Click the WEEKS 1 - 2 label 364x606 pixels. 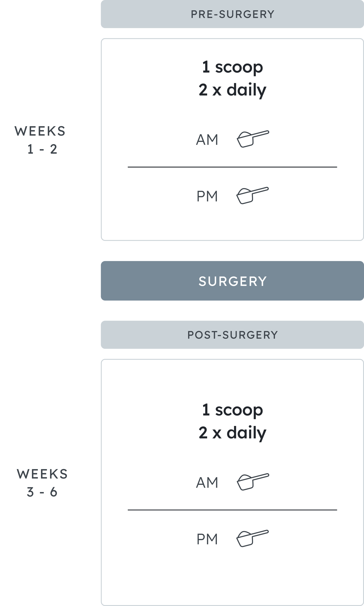pos(40,140)
